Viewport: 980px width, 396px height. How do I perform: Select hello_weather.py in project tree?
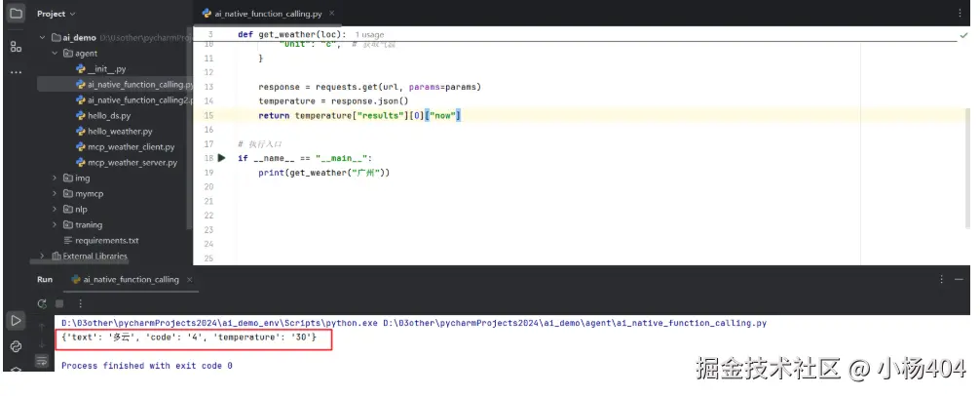(120, 132)
